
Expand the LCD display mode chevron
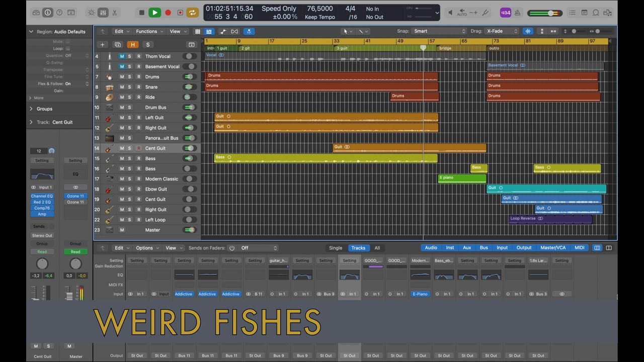[x=437, y=13]
